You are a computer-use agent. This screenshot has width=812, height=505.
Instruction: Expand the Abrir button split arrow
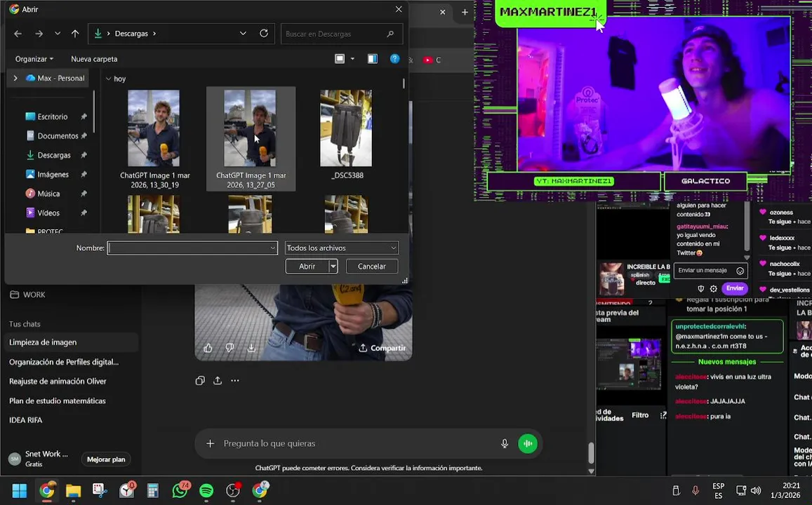(333, 266)
